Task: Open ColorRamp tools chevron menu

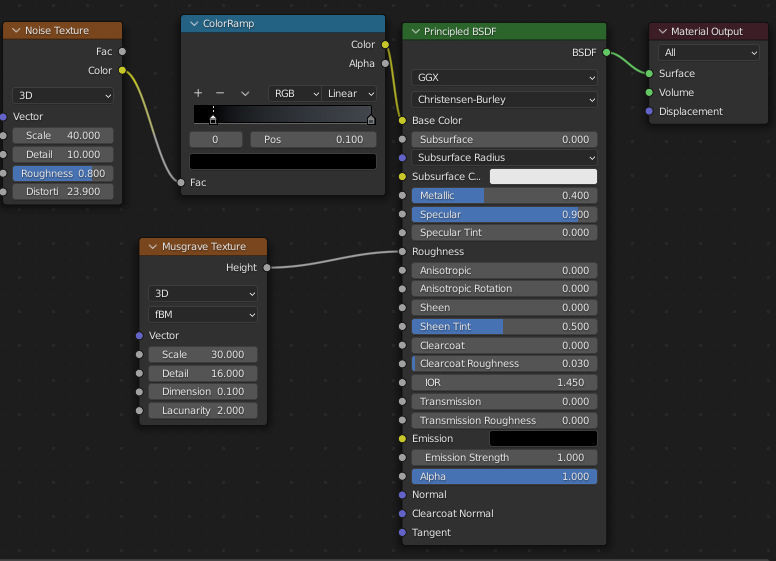Action: tap(244, 94)
